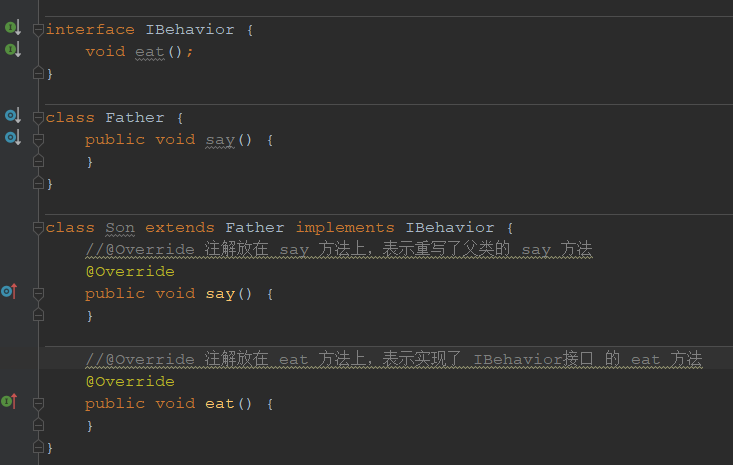Click the underlined Son class name
This screenshot has height=465, width=733.
click(120, 228)
